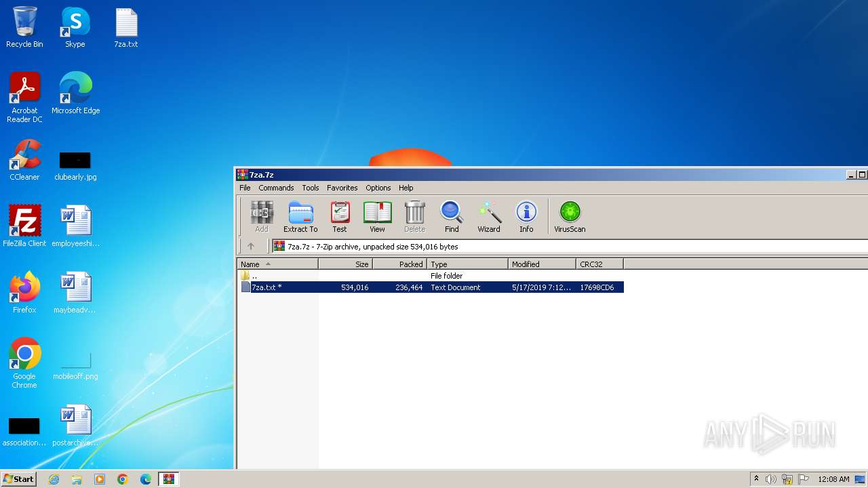Click the Delete trash icon in toolbar
Screen dimensions: 868x488
[415, 217]
